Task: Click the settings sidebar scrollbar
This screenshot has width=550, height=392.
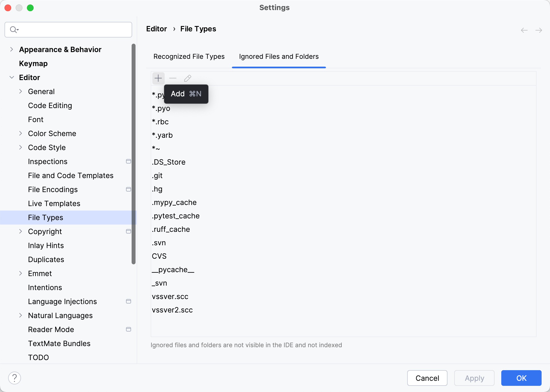Action: 134,154
